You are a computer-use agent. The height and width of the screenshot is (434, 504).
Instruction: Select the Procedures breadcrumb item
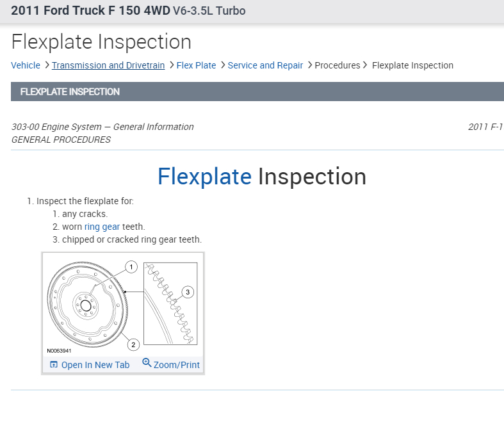337,65
